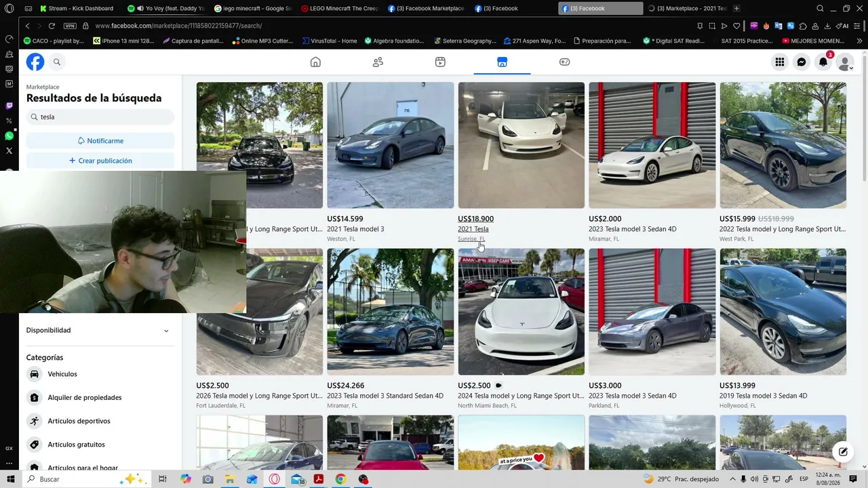Go back with the browser back arrow
The width and height of the screenshot is (868, 488).
(x=28, y=26)
